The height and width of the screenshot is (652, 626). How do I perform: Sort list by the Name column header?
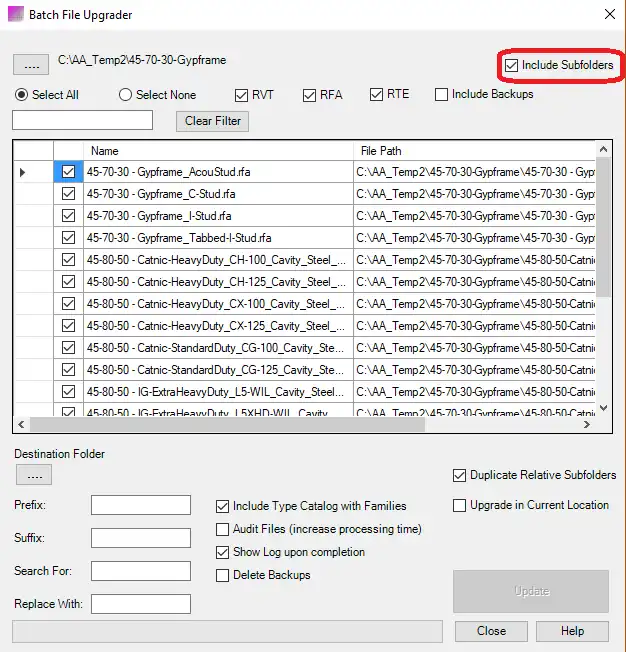tap(218, 151)
